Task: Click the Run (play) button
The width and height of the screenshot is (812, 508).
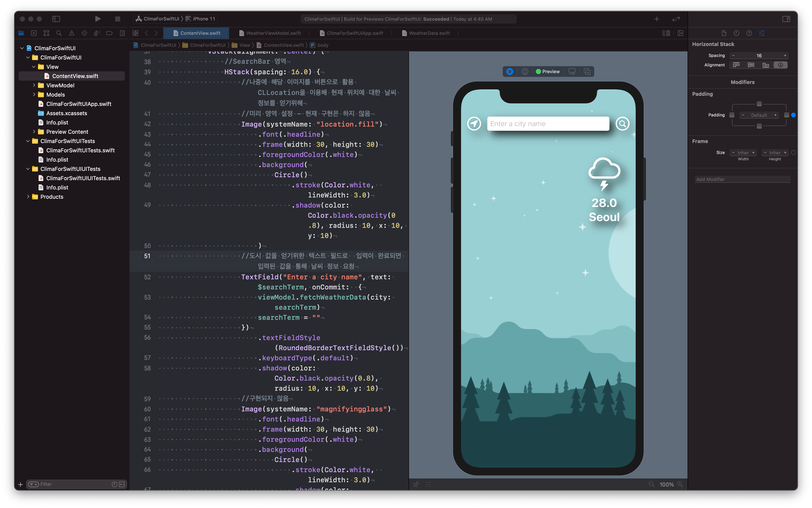Action: click(x=98, y=19)
